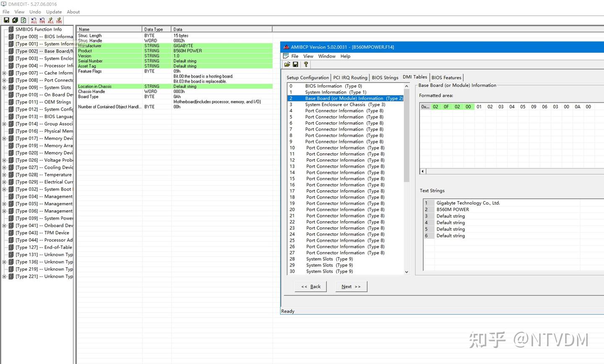Image resolution: width=604 pixels, height=364 pixels.
Task: Open the Window menu in AMIBCP
Action: (327, 56)
